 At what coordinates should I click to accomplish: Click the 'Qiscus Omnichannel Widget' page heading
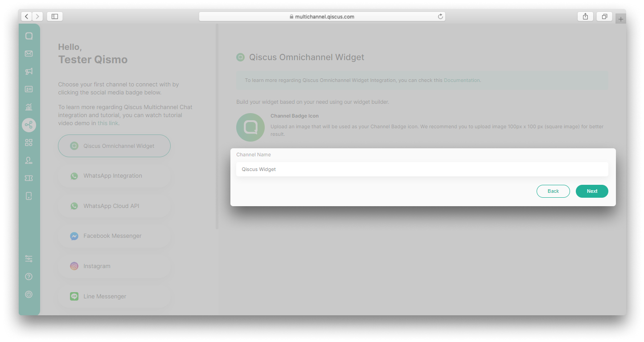tap(307, 57)
